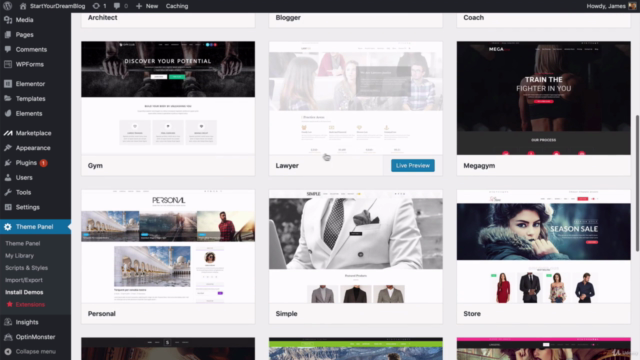640x360 pixels.
Task: Click the Templates folder icon
Action: pos(8,98)
